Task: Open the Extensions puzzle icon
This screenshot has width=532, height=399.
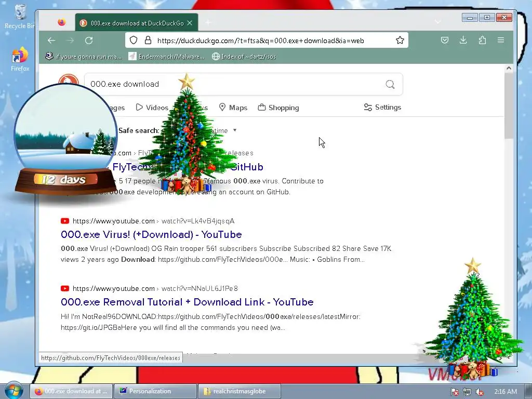Action: pos(482,41)
